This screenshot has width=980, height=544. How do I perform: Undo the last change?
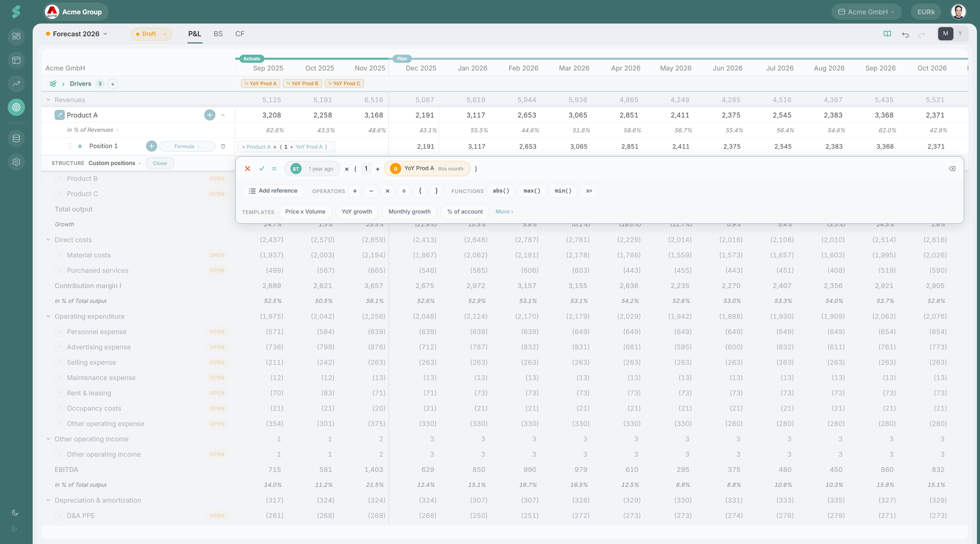(x=905, y=34)
